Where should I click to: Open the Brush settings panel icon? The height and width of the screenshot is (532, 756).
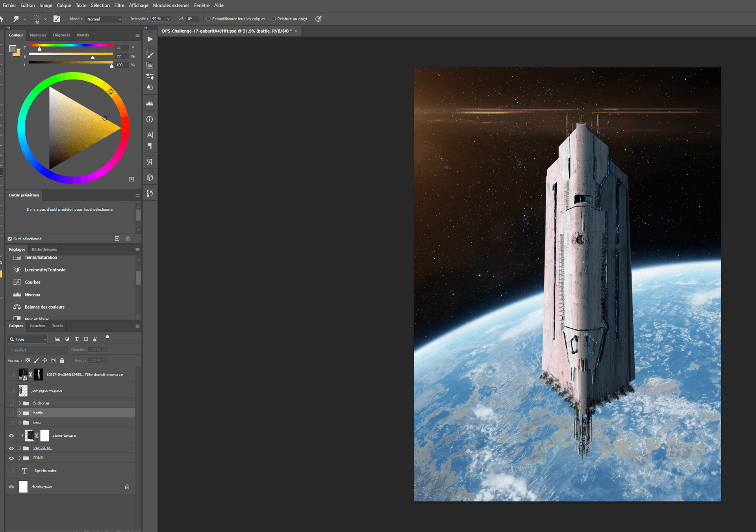[150, 54]
